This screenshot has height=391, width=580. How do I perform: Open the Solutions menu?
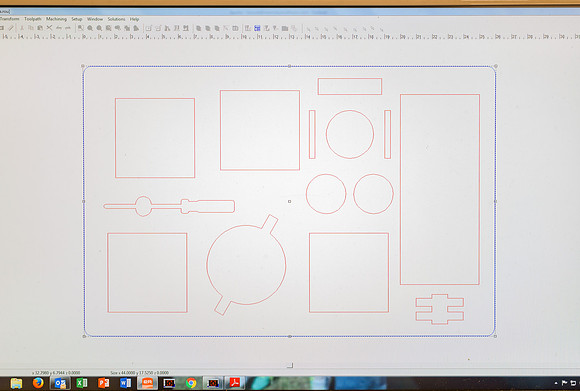coord(117,18)
